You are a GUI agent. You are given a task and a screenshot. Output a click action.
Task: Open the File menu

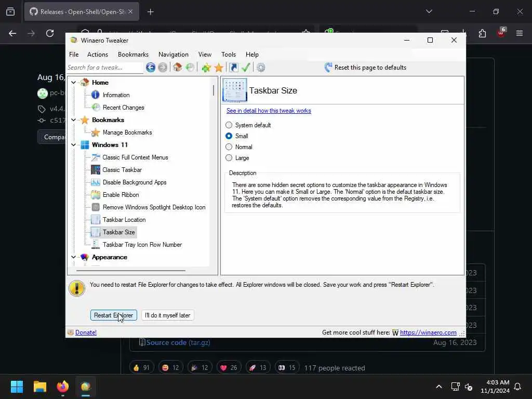[x=74, y=55]
